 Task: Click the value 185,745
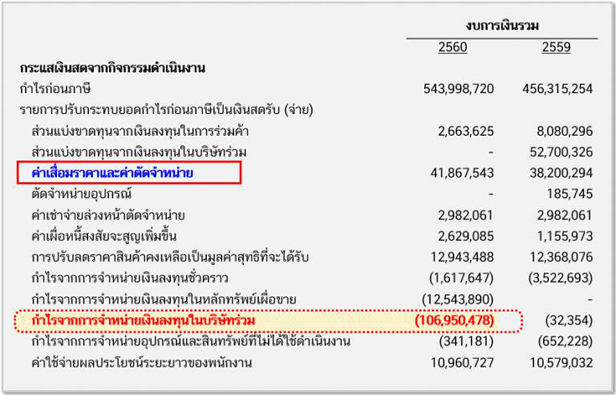pyautogui.click(x=570, y=194)
